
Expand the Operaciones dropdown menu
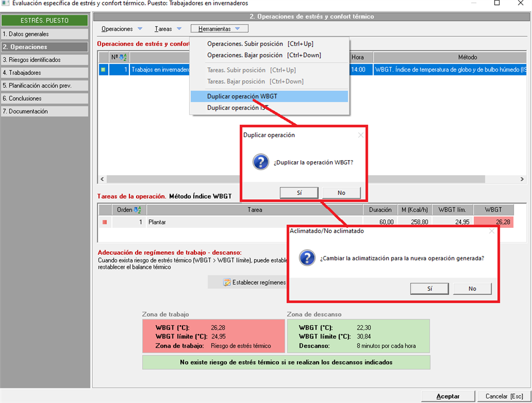click(122, 29)
